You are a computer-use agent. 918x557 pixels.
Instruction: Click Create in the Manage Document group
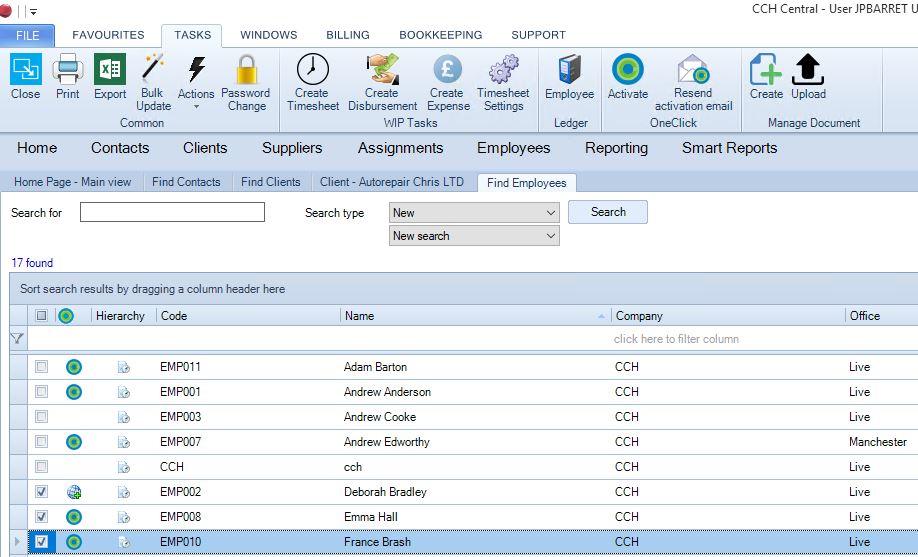coord(766,69)
